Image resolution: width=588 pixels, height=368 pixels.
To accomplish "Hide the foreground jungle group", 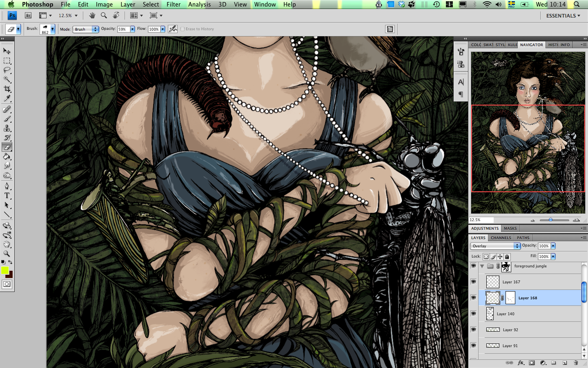I will pos(473,266).
